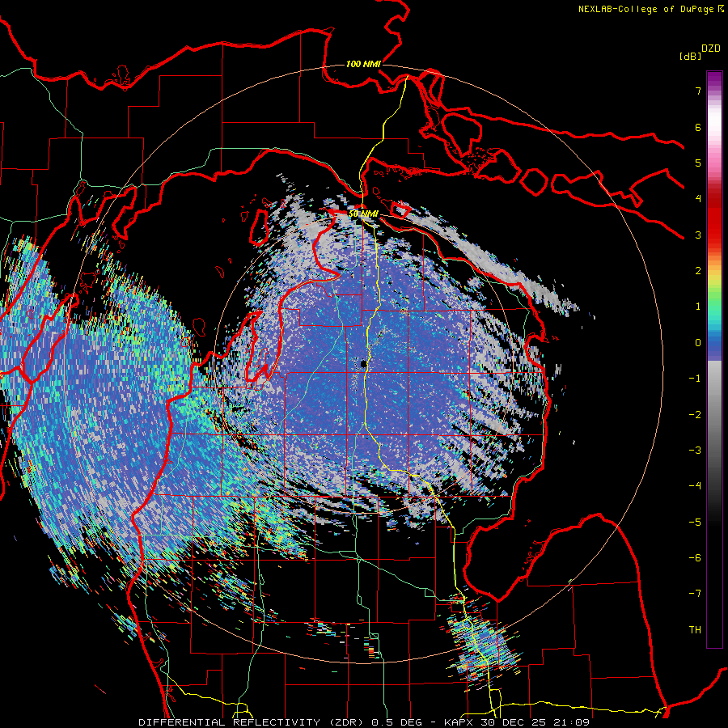Click the "1" value on the dB scale
This screenshot has width=728, height=728.
pyautogui.click(x=698, y=307)
